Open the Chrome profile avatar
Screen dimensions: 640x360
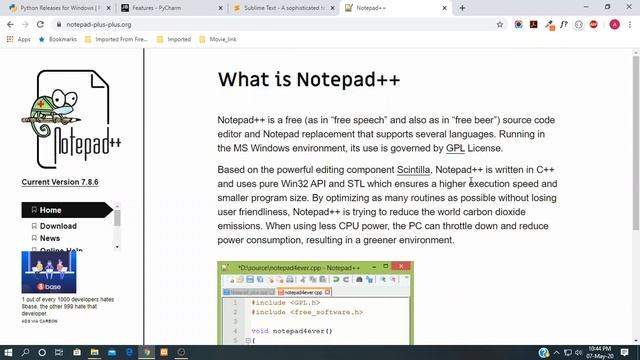point(614,24)
